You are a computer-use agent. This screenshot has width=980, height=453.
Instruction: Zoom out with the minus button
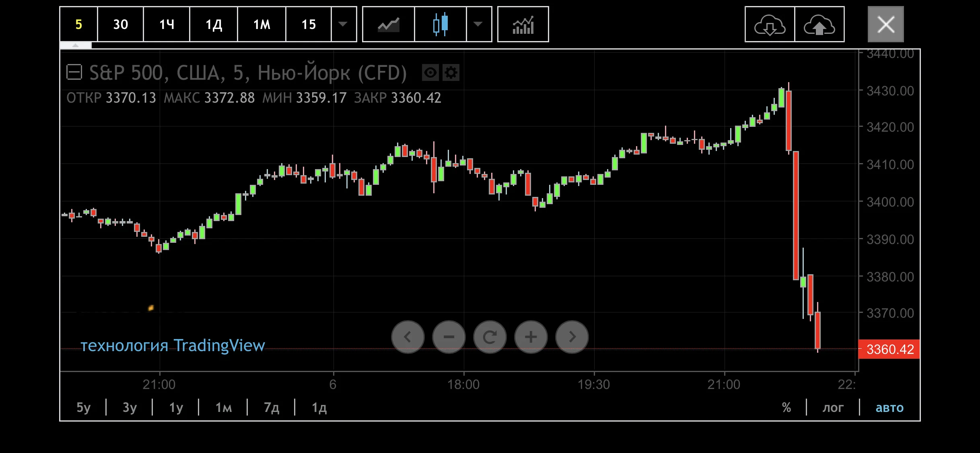449,337
